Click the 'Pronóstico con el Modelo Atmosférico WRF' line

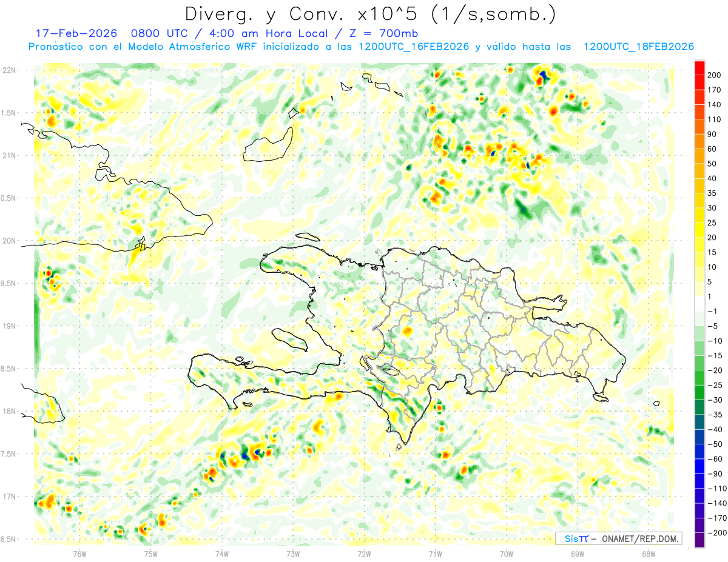[143, 47]
